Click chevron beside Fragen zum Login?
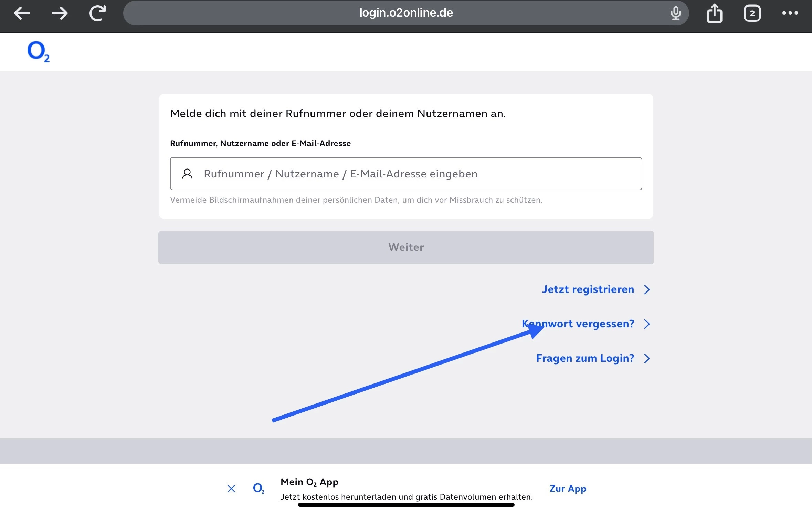812x512 pixels. (647, 358)
